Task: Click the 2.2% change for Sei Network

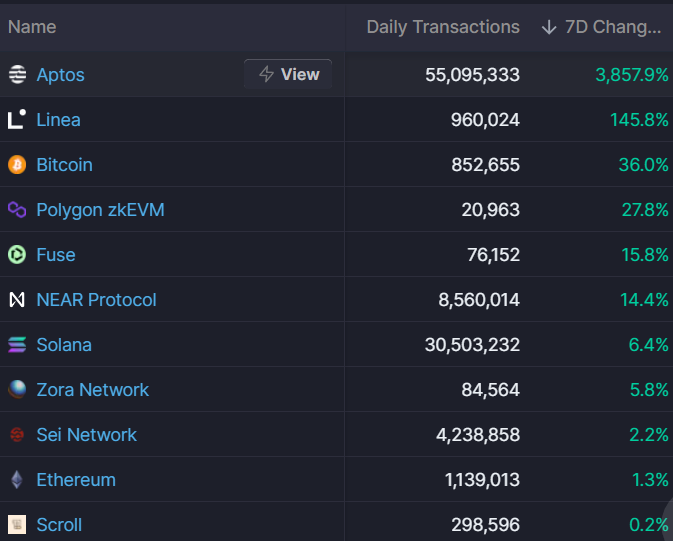Action: click(x=649, y=435)
